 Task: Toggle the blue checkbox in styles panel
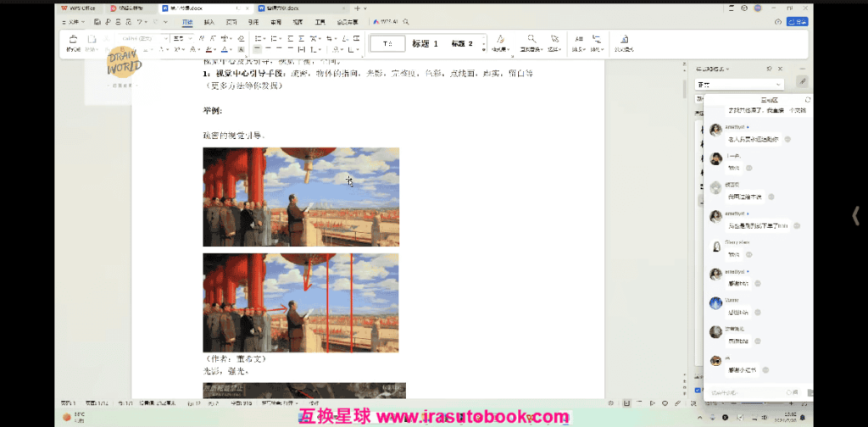pyautogui.click(x=698, y=390)
